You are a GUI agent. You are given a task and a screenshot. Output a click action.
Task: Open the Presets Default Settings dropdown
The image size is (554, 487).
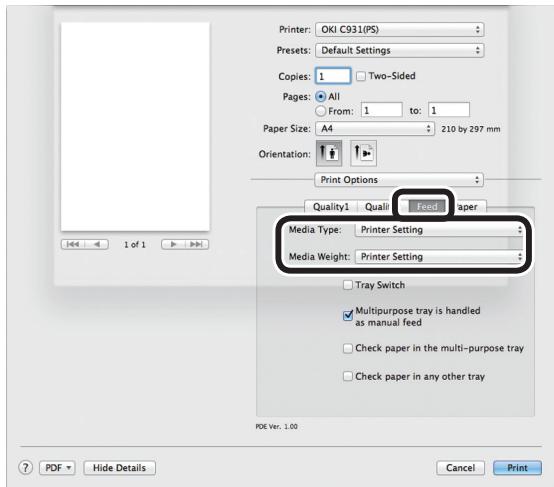click(400, 50)
